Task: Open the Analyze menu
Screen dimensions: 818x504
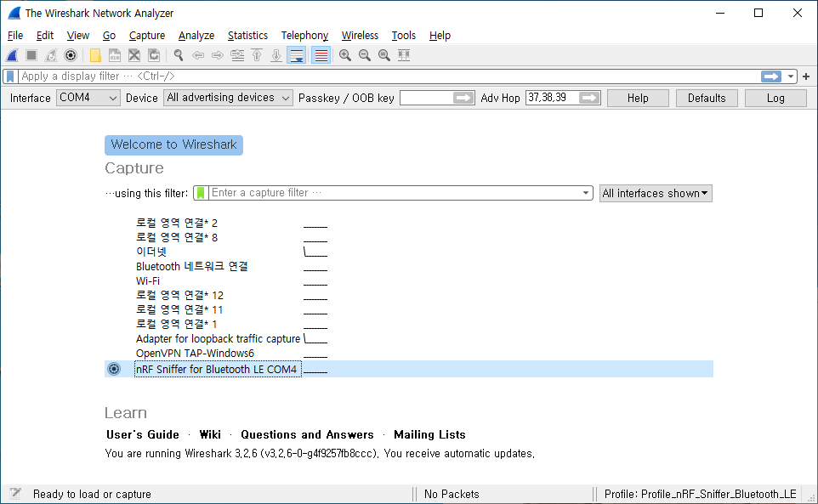Action: [x=196, y=36]
